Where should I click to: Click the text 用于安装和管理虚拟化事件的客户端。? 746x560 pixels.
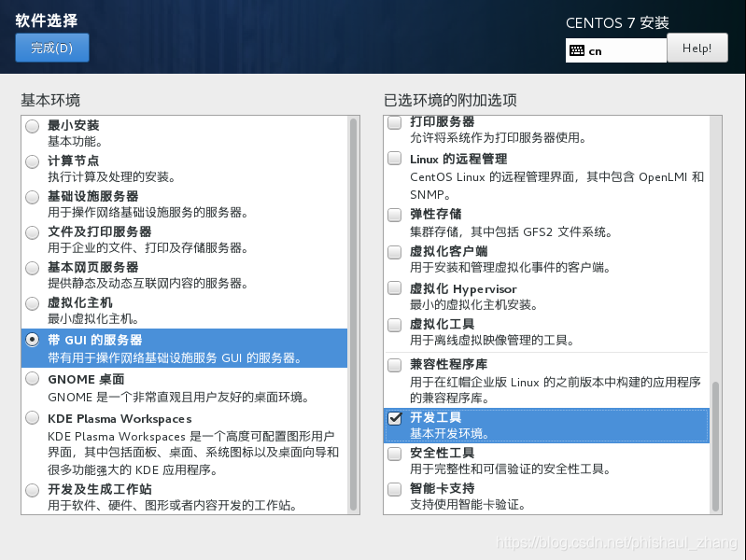[511, 267]
